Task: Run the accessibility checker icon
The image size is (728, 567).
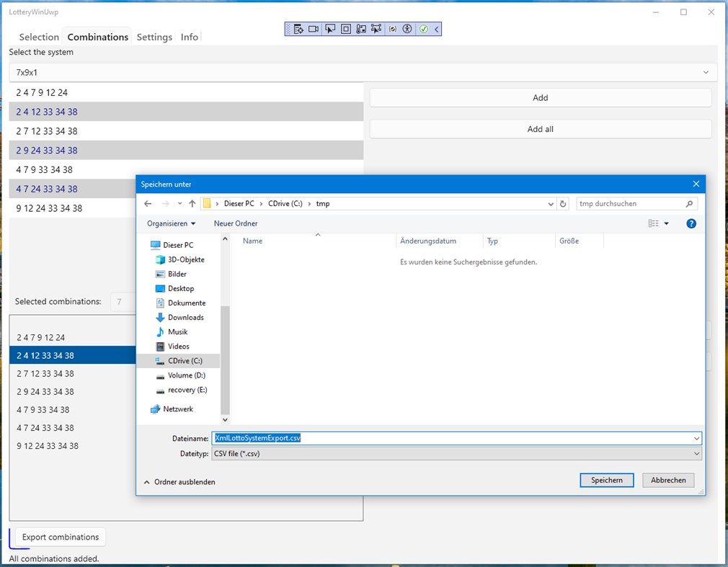Action: click(407, 29)
